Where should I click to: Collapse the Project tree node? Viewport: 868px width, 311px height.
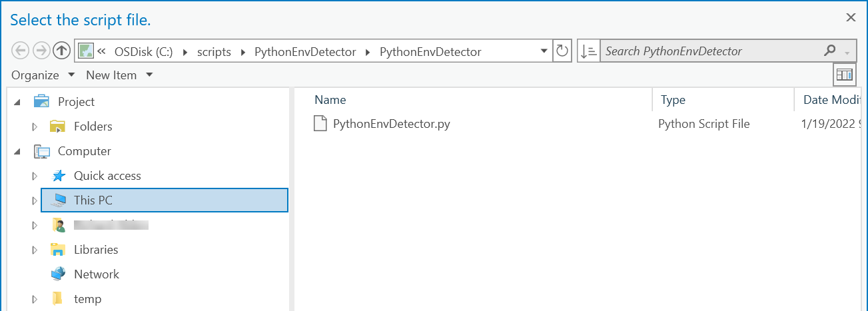click(x=17, y=102)
